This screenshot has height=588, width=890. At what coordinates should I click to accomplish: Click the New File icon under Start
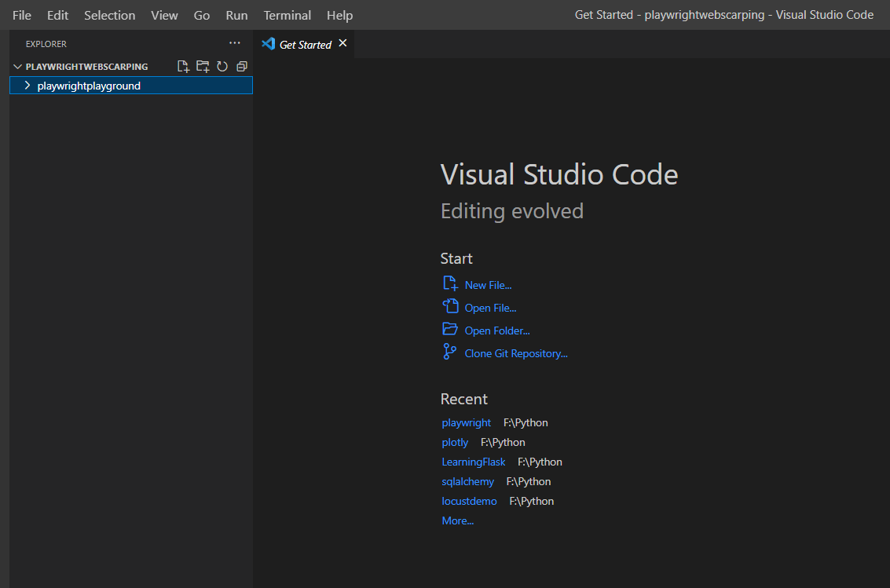coord(449,284)
